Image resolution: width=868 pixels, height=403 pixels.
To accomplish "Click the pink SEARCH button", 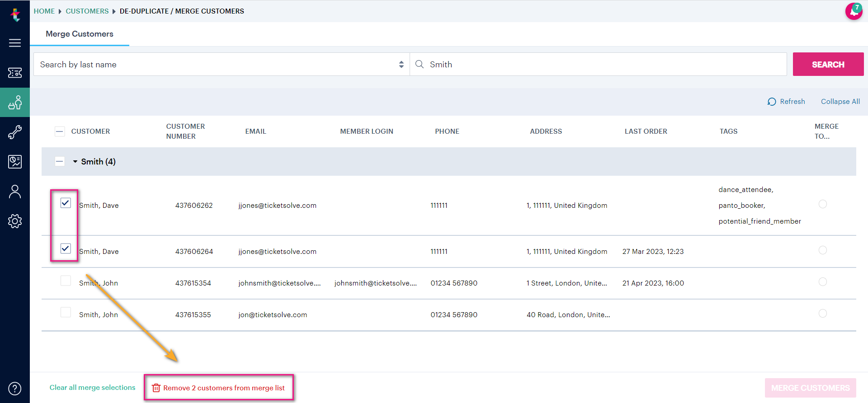I will point(828,64).
